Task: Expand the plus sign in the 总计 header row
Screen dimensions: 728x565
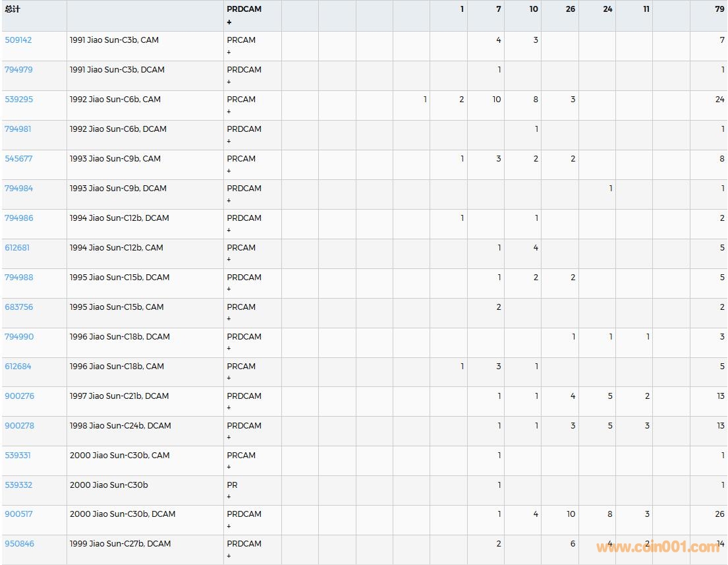Action: click(x=229, y=22)
